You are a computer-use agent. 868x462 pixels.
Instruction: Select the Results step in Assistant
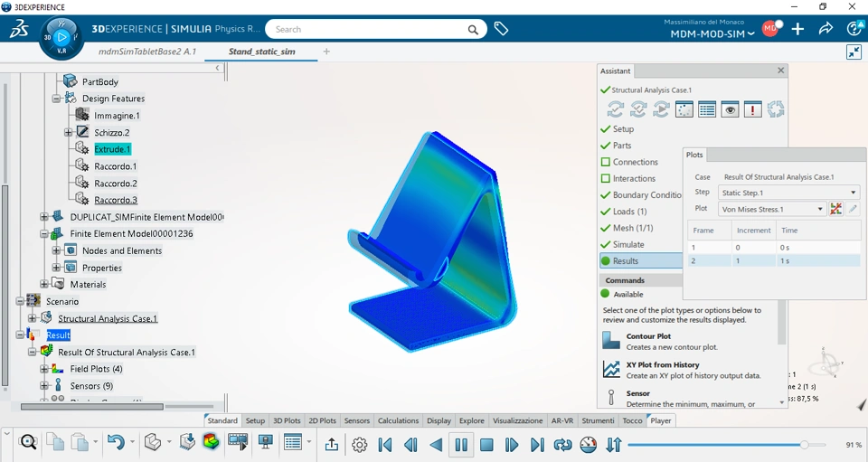641,260
